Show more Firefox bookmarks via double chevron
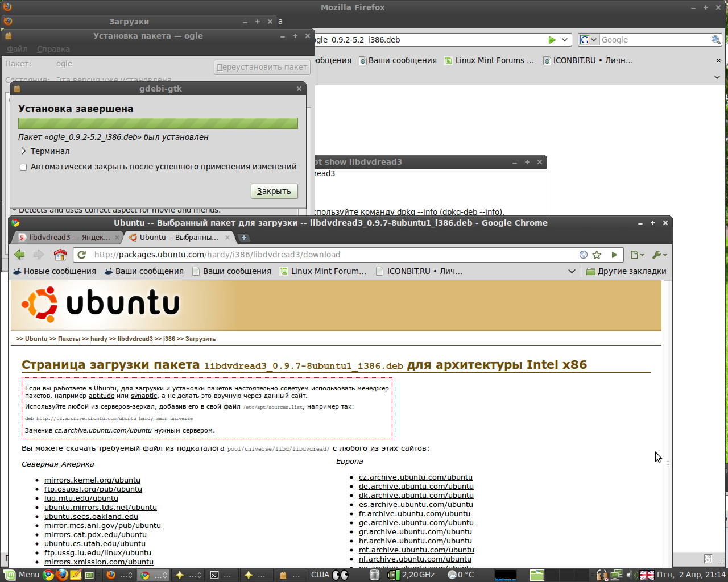Viewport: 728px width, 582px height. 719,60
